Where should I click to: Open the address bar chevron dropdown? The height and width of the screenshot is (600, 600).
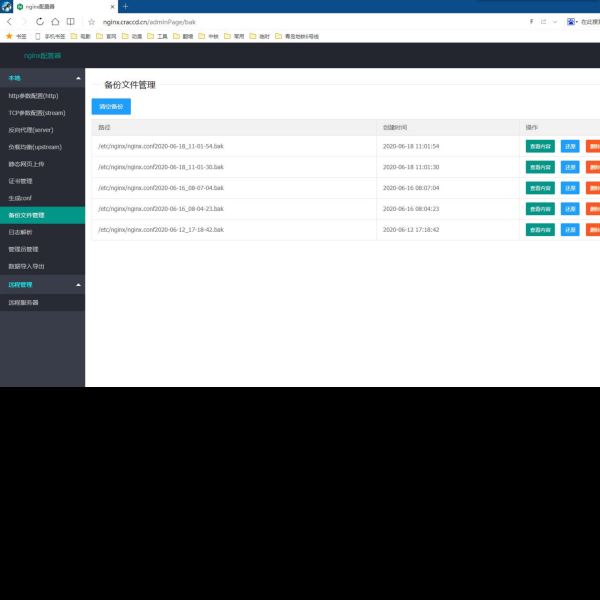click(555, 22)
